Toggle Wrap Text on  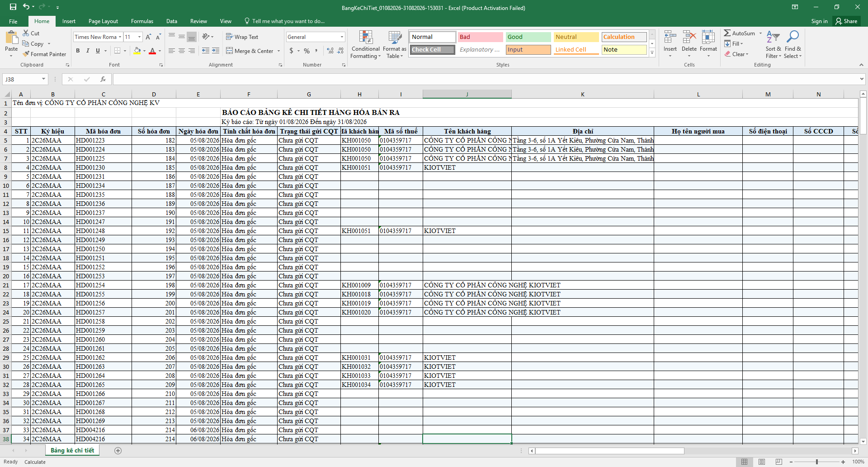tap(242, 37)
